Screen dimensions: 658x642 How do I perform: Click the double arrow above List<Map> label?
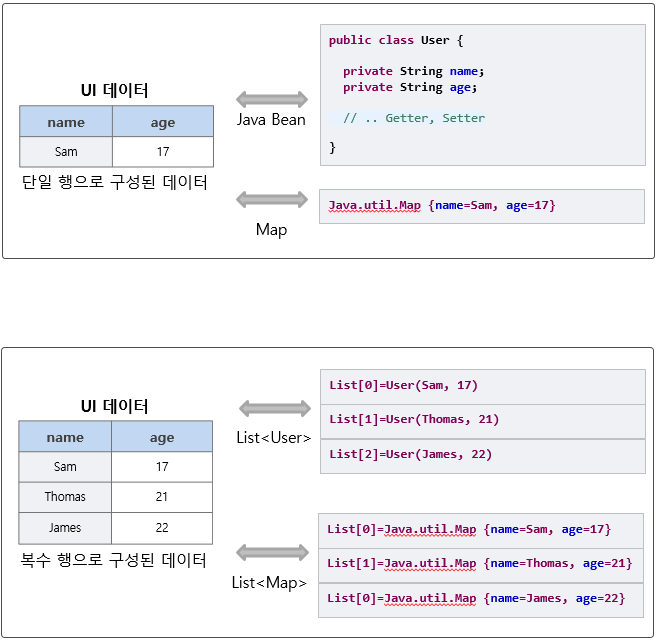pos(272,552)
